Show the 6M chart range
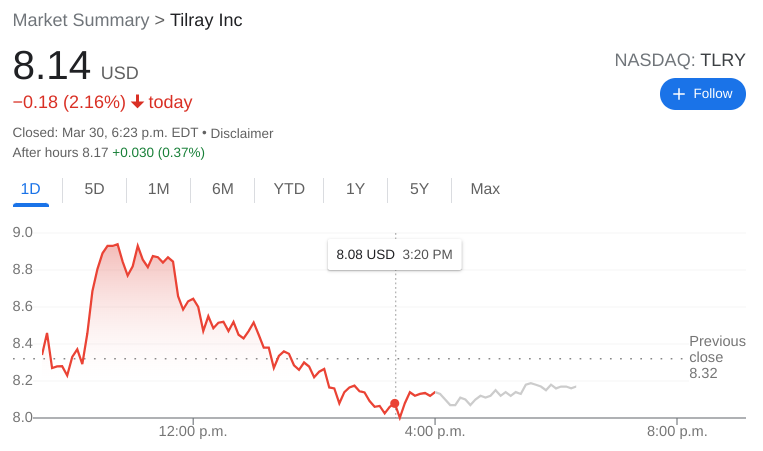 222,189
